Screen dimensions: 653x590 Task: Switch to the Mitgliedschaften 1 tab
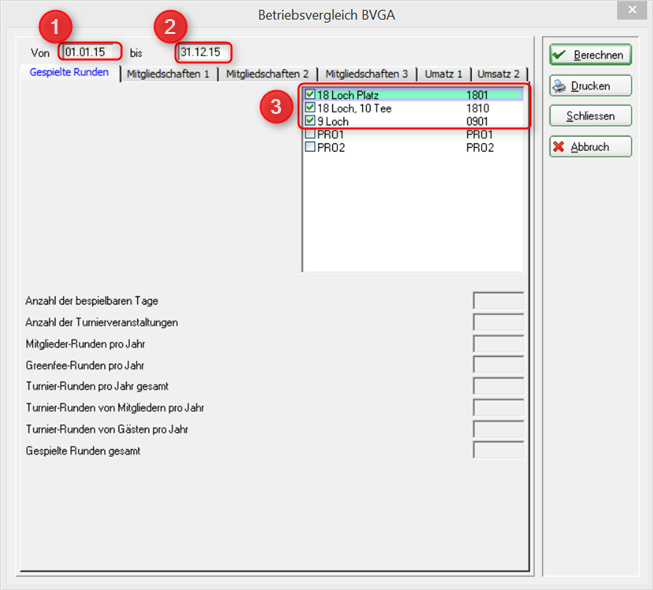point(169,74)
